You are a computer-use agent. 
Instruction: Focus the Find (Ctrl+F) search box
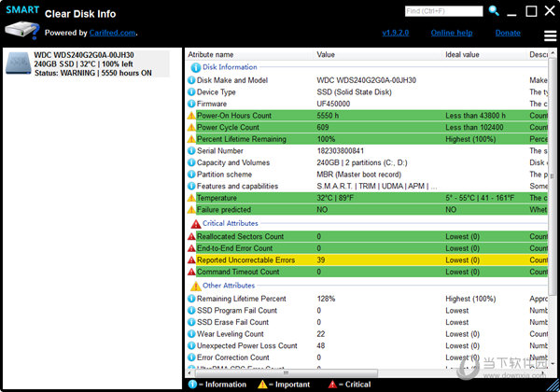(443, 11)
